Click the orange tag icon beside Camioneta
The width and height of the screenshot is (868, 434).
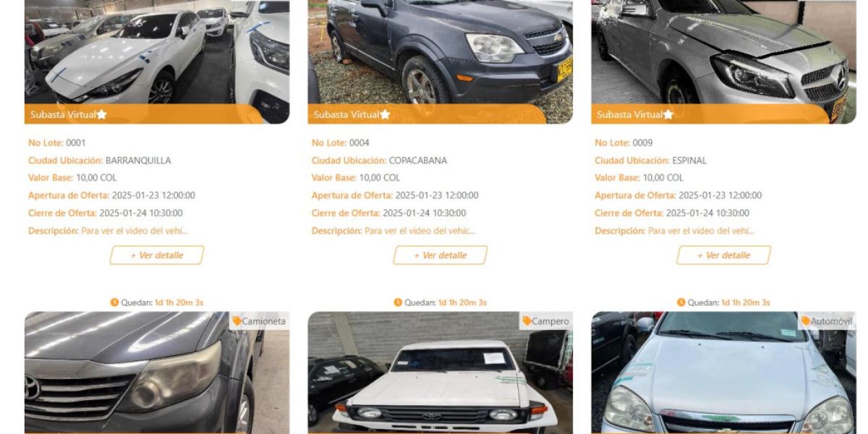point(237,321)
